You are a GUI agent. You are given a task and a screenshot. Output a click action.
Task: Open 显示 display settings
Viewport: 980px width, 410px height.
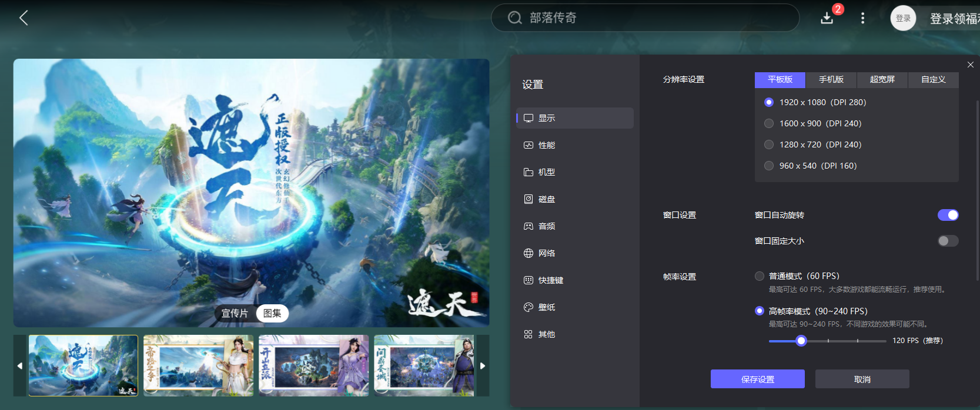pyautogui.click(x=575, y=118)
